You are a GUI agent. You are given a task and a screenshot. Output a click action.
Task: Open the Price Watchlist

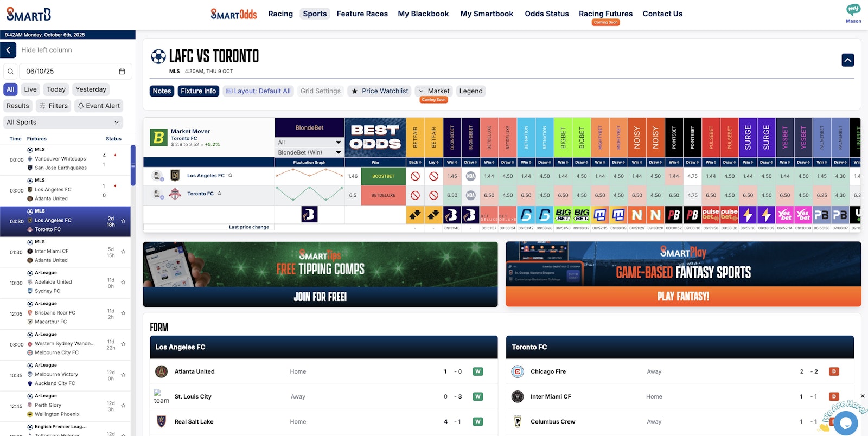click(x=380, y=91)
